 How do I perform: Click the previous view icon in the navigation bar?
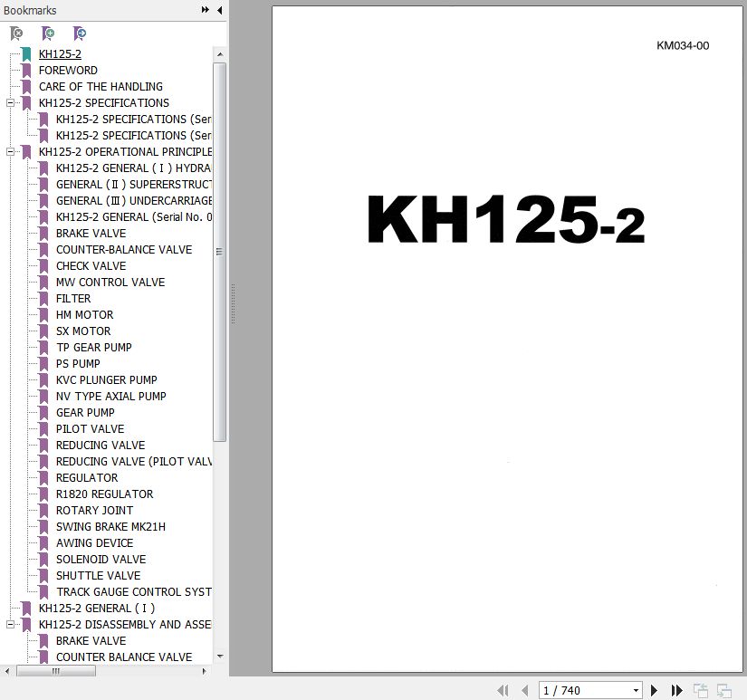click(700, 691)
